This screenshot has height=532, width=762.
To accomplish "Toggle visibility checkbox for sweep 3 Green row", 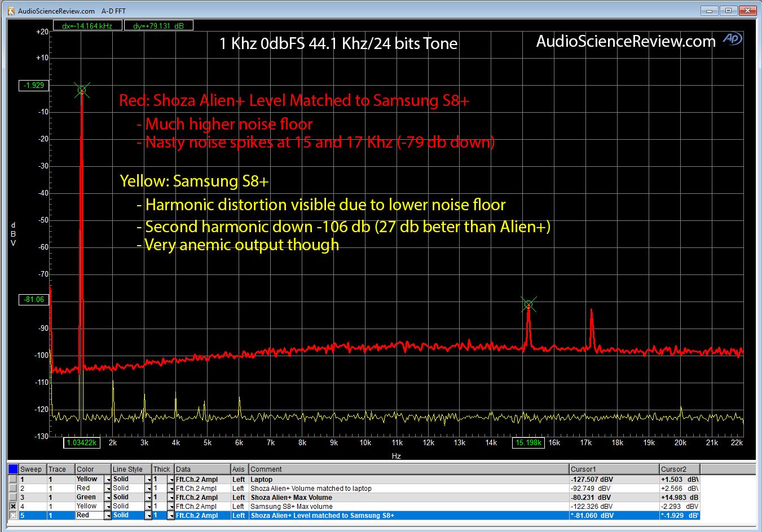I will point(13,498).
